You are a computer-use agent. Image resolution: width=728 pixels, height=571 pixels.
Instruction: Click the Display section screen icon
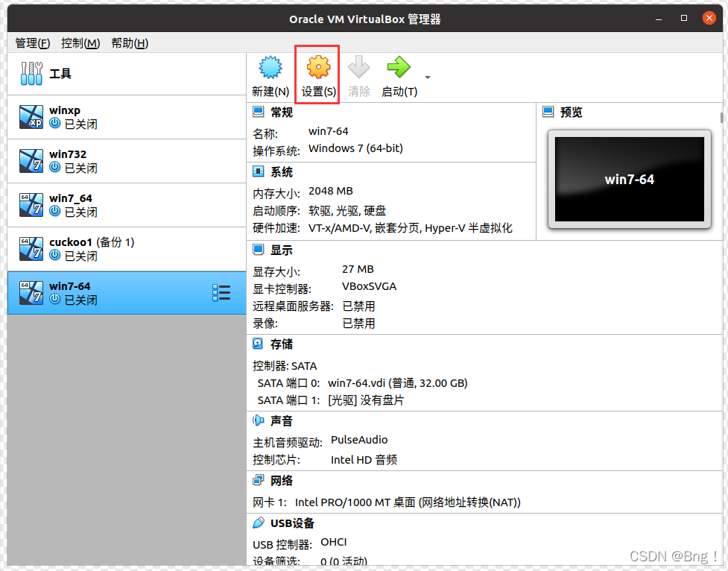258,250
